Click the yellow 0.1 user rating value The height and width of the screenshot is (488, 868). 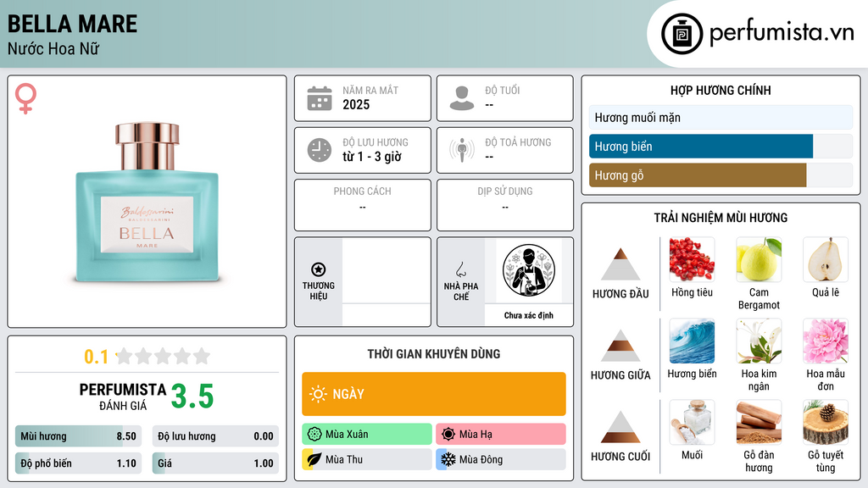click(x=97, y=357)
